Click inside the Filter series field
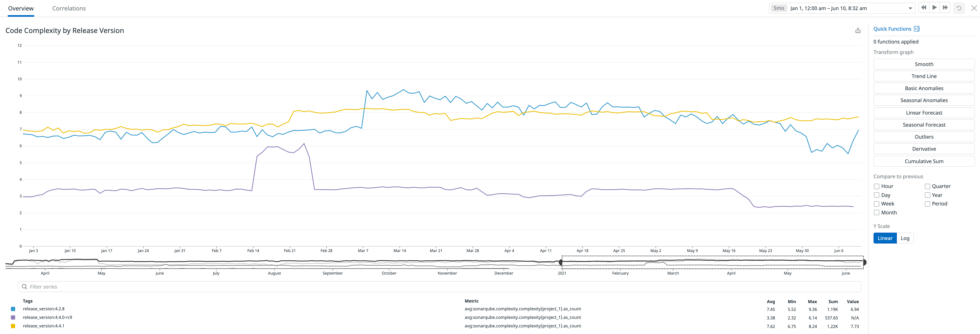 coord(152,286)
